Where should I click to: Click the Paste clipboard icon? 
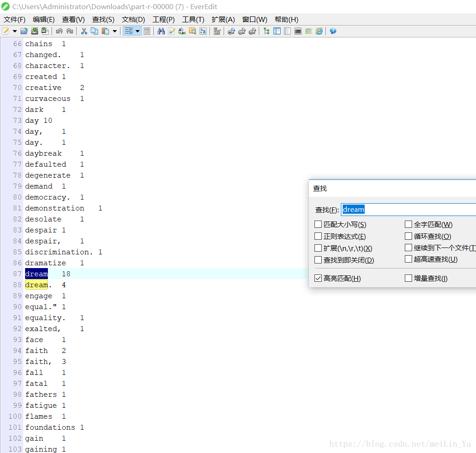[105, 31]
